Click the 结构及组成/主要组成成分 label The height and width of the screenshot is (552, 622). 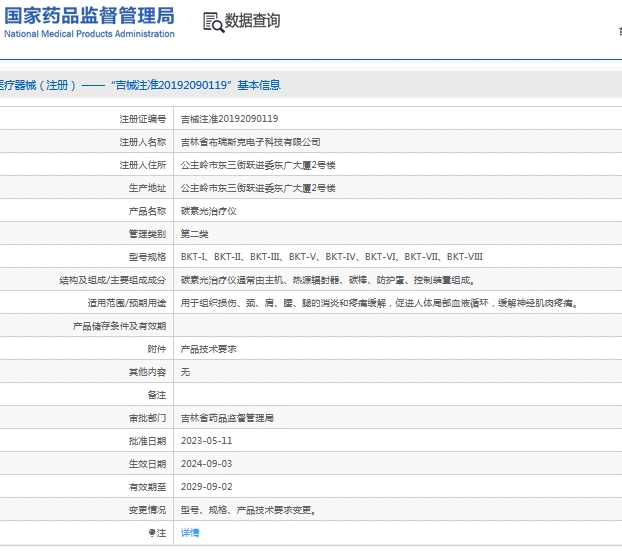[x=113, y=280]
